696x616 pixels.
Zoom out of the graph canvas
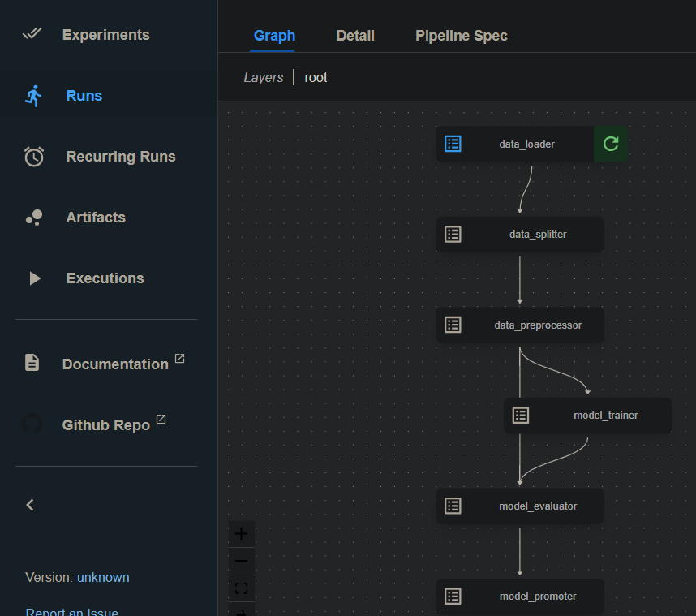pos(241,561)
